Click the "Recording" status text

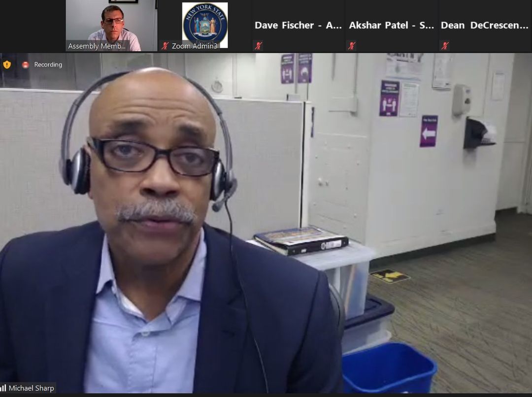[x=48, y=65]
